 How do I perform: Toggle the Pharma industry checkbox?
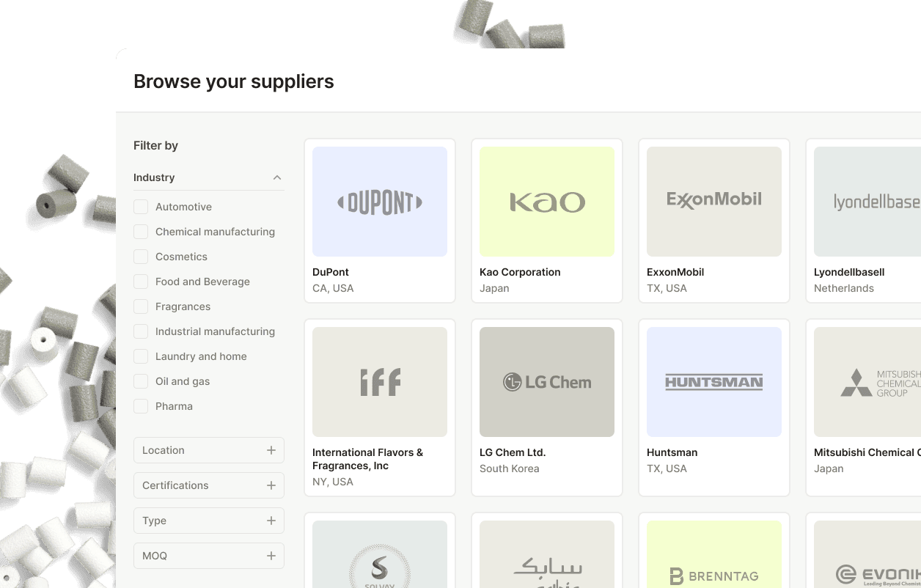(x=141, y=406)
